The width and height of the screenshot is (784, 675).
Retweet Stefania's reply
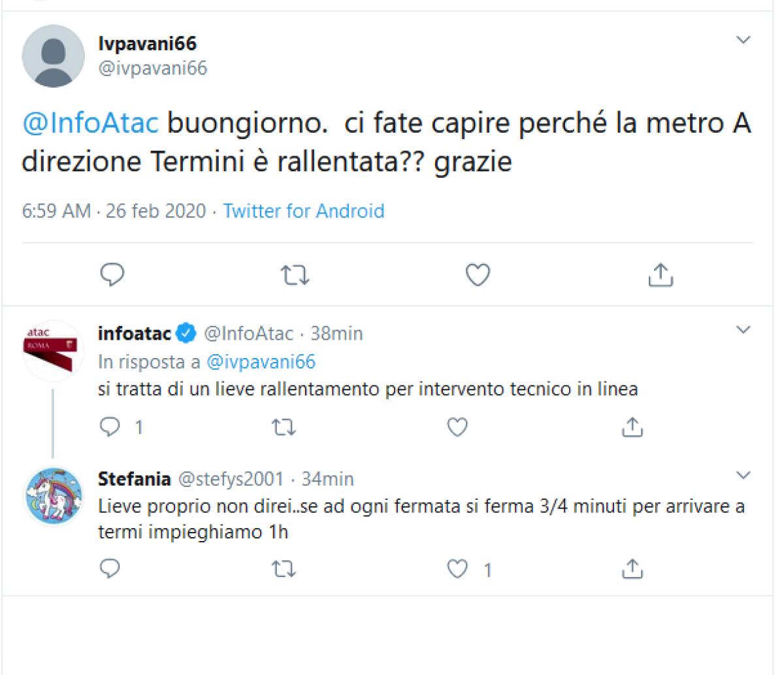(x=284, y=570)
